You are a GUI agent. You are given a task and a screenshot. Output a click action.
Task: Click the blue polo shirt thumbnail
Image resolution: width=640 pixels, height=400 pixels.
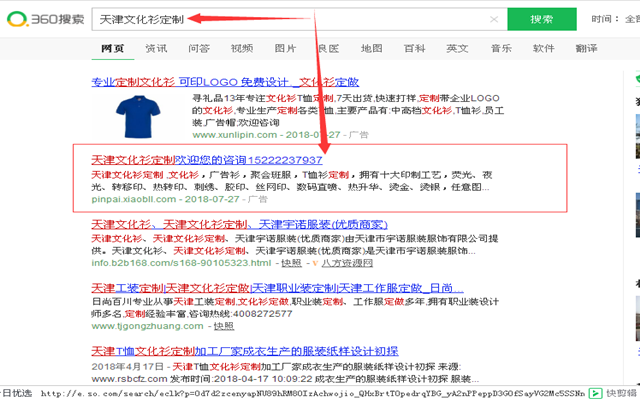coord(138,117)
